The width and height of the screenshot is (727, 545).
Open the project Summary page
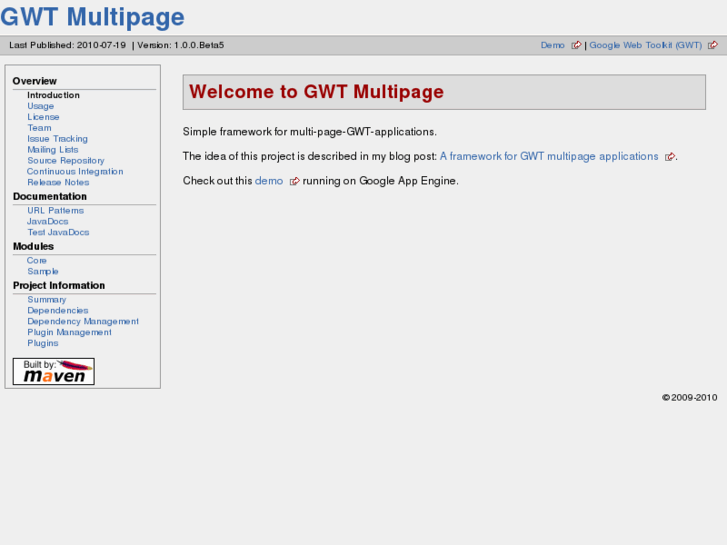point(47,300)
